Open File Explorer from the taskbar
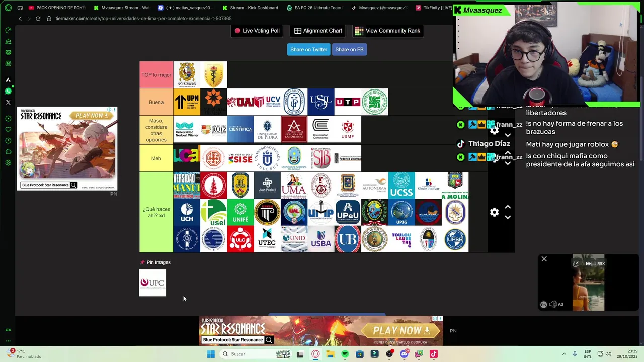Image resolution: width=644 pixels, height=362 pixels. pyautogui.click(x=330, y=354)
